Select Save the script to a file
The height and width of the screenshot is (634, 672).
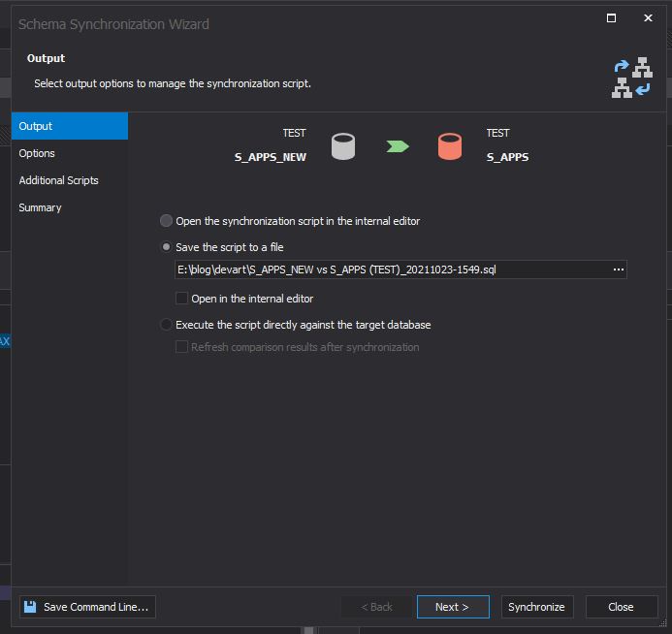tap(167, 247)
